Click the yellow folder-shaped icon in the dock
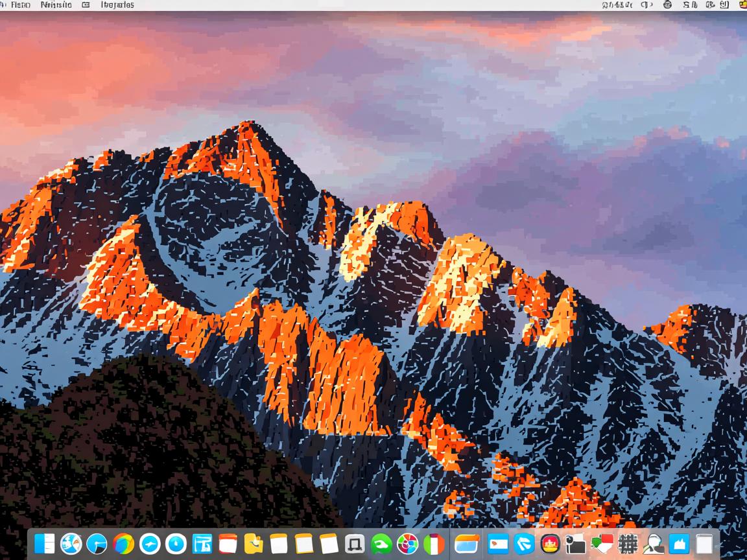The width and height of the screenshot is (747, 560). click(x=254, y=544)
